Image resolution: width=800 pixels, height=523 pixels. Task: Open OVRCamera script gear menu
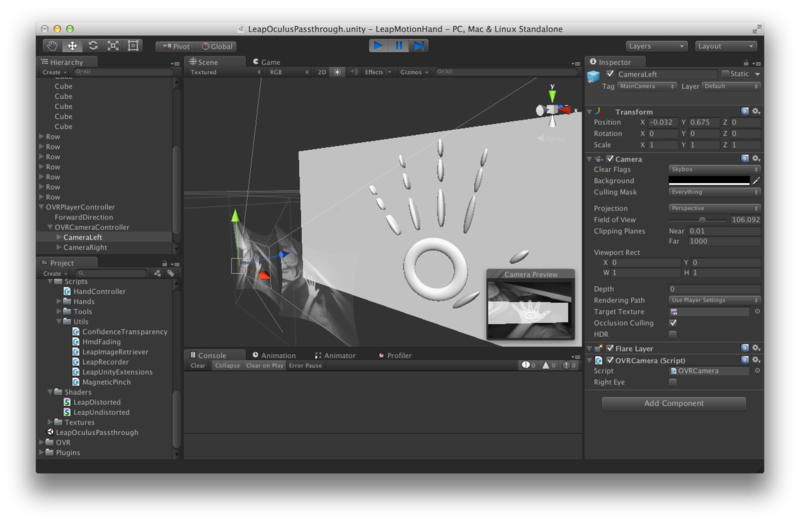(x=757, y=360)
